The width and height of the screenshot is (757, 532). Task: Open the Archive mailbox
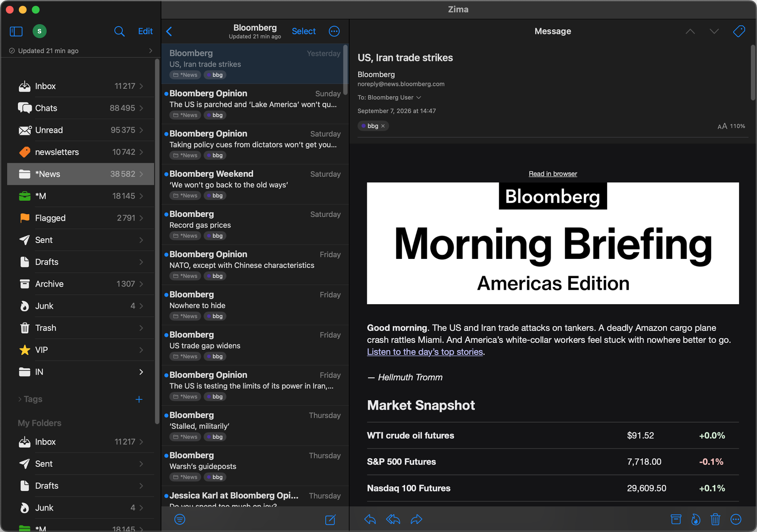coord(81,284)
